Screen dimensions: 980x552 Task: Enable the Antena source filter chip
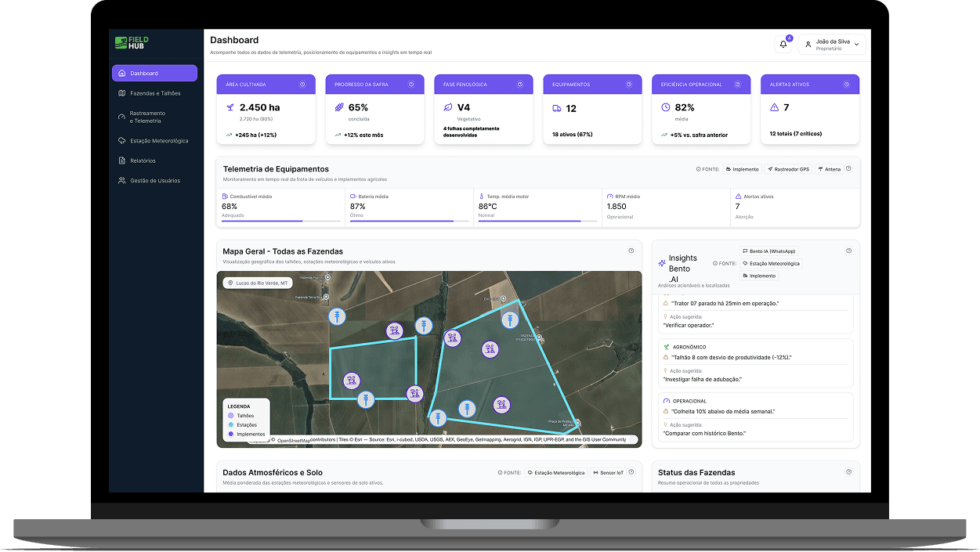coord(830,168)
